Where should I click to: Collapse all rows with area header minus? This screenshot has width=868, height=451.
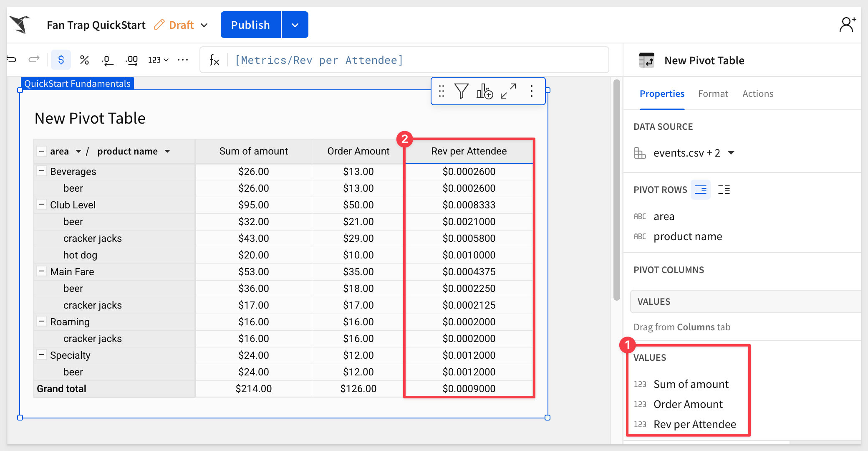point(42,151)
